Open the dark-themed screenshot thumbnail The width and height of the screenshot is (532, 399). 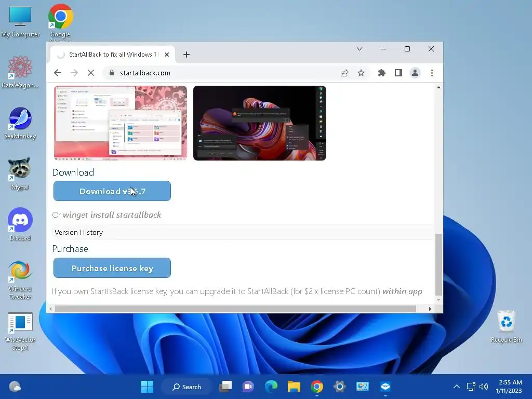[x=260, y=123]
